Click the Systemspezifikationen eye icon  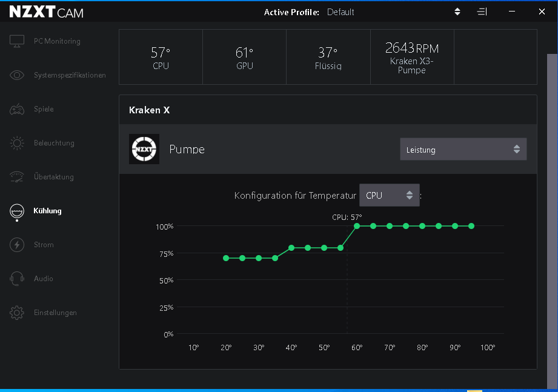point(17,75)
